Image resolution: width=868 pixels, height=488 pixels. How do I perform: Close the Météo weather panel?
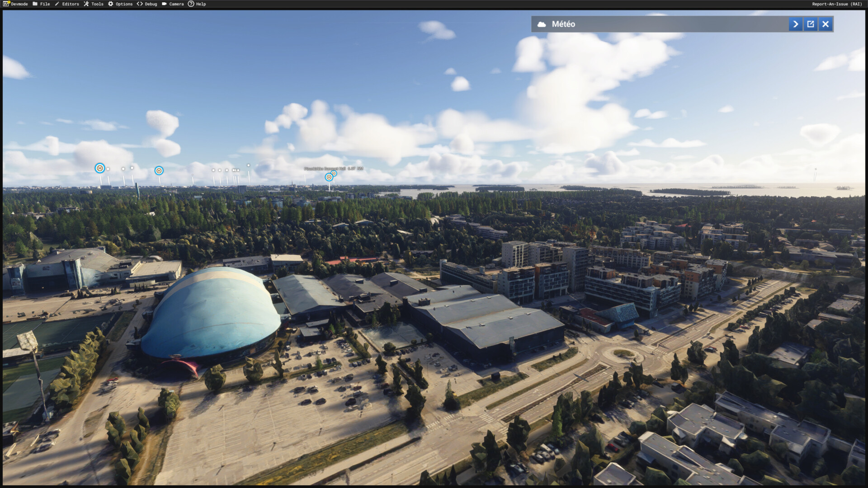(x=826, y=24)
